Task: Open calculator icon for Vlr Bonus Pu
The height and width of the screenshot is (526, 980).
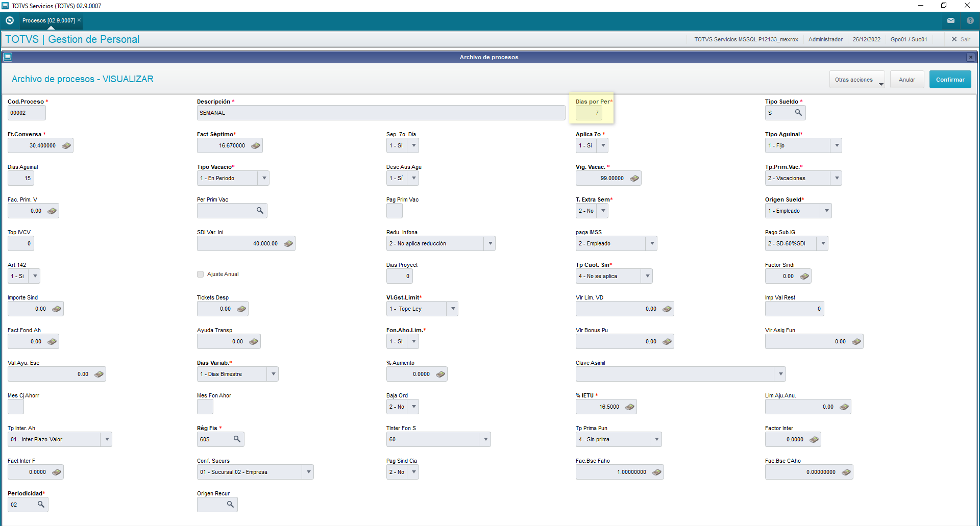Action: tap(667, 342)
